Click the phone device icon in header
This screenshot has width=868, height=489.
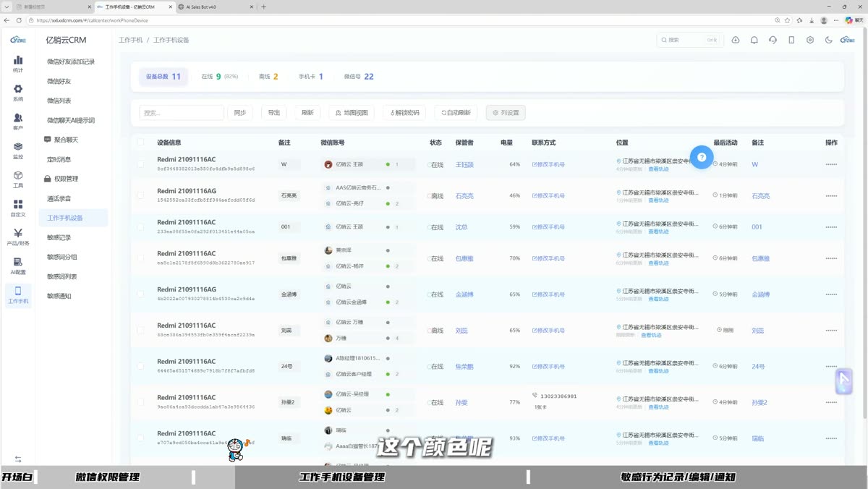(791, 40)
